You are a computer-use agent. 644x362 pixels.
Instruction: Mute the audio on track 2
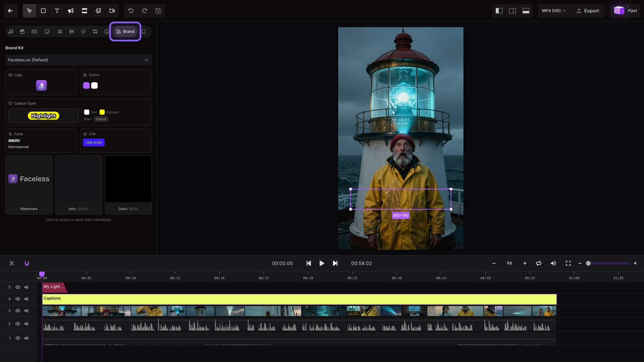pos(27,324)
